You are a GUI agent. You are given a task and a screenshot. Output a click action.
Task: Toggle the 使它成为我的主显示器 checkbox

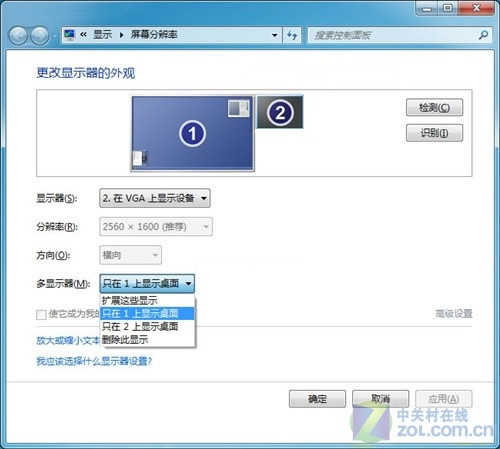pos(41,314)
